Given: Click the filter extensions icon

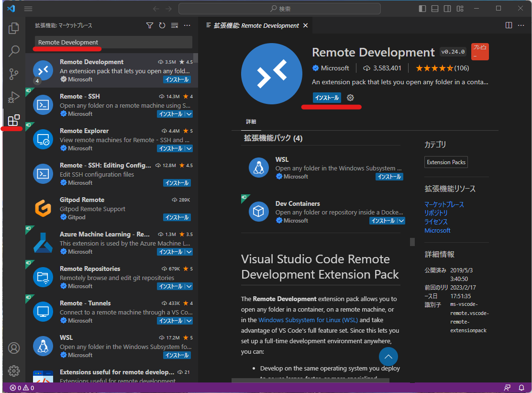Looking at the screenshot, I should click(150, 25).
